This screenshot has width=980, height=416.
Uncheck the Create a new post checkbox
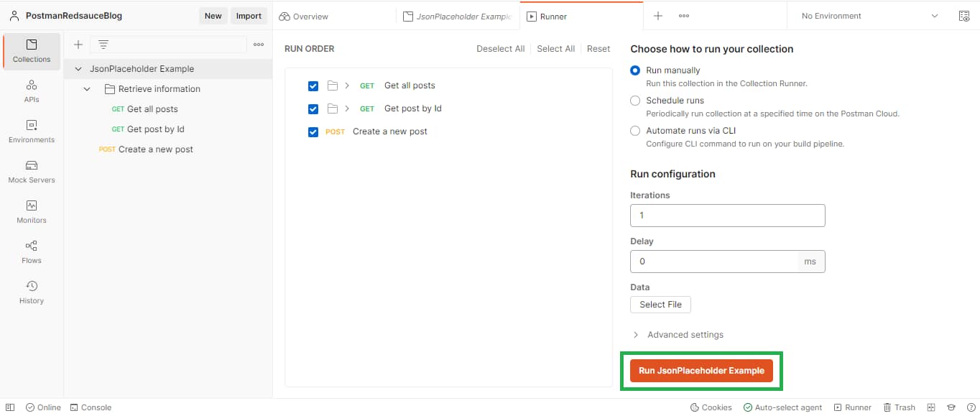point(313,132)
